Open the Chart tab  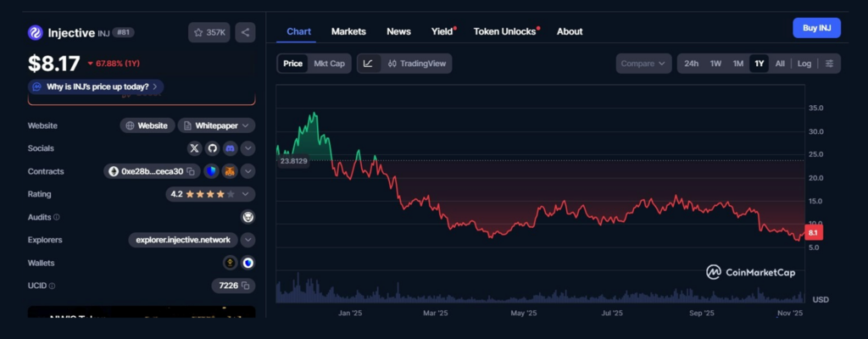coord(299,31)
